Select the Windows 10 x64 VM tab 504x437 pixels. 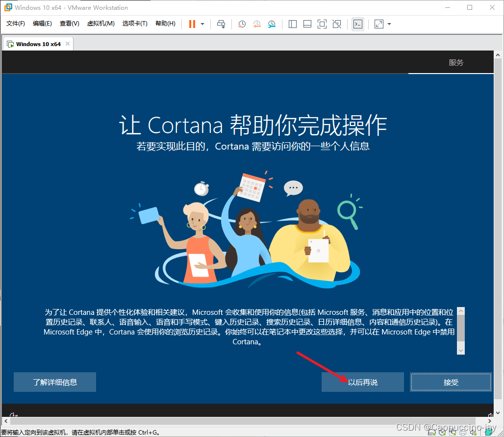pos(38,44)
